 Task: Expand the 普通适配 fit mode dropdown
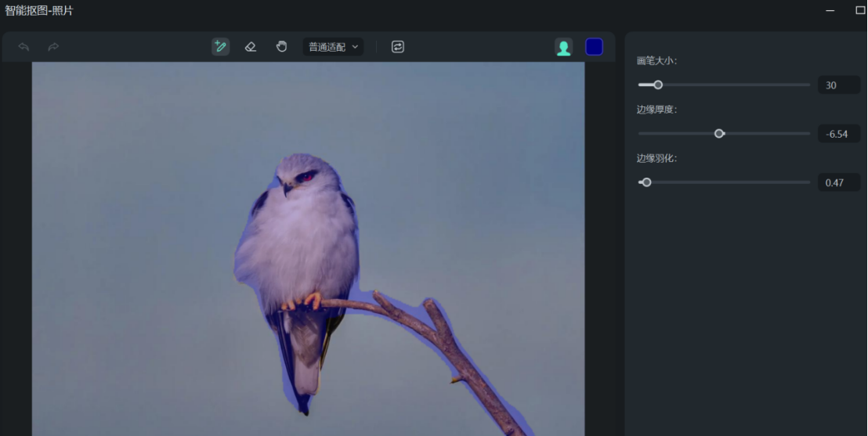point(327,47)
